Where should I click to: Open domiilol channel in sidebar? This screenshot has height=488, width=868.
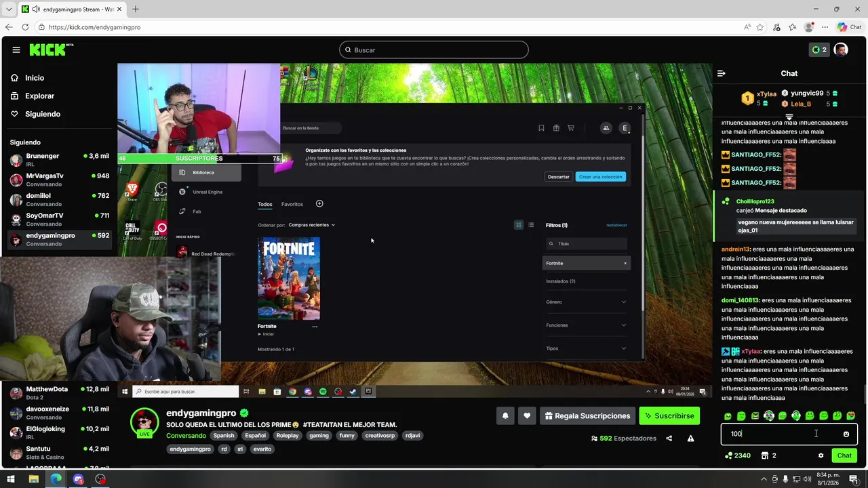(60, 199)
